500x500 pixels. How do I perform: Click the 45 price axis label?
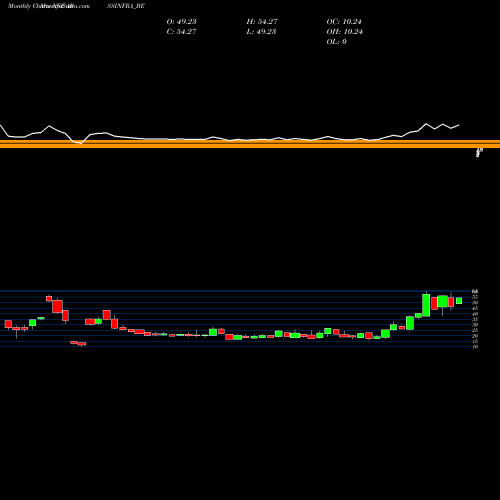(x=475, y=308)
